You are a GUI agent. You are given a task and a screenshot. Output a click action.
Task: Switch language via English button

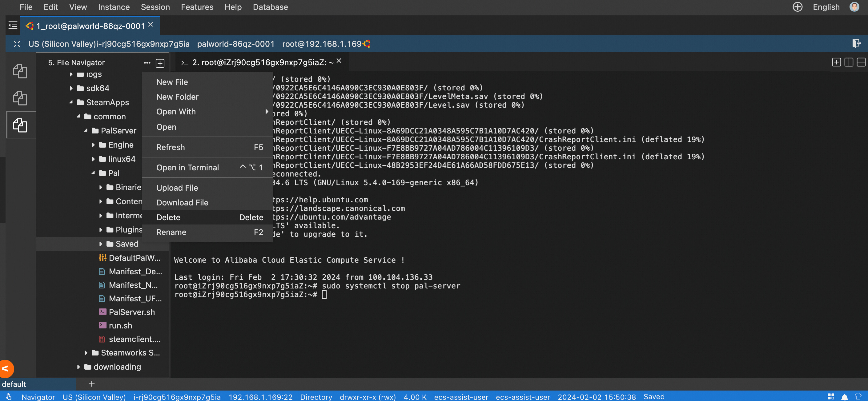(x=826, y=7)
